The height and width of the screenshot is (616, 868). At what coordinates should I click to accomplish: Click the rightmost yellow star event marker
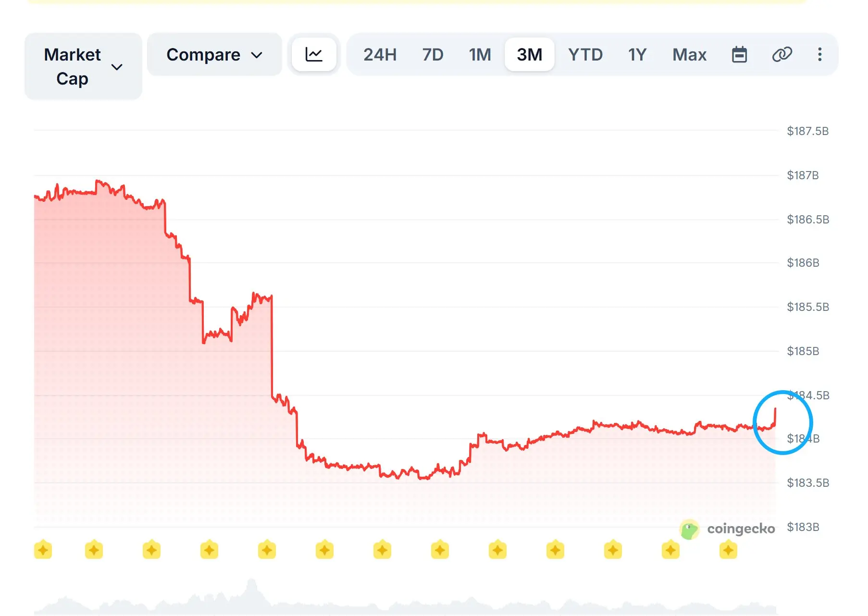point(728,550)
